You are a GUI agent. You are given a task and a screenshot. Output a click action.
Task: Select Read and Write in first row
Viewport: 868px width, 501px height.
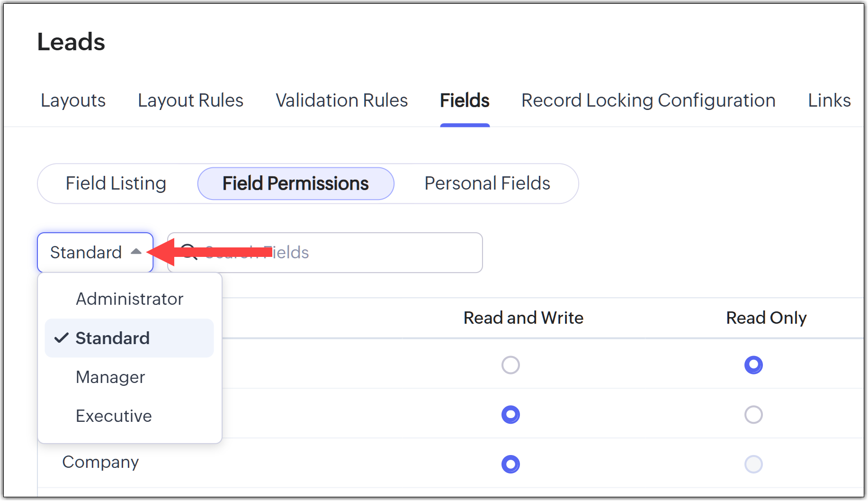tap(510, 365)
